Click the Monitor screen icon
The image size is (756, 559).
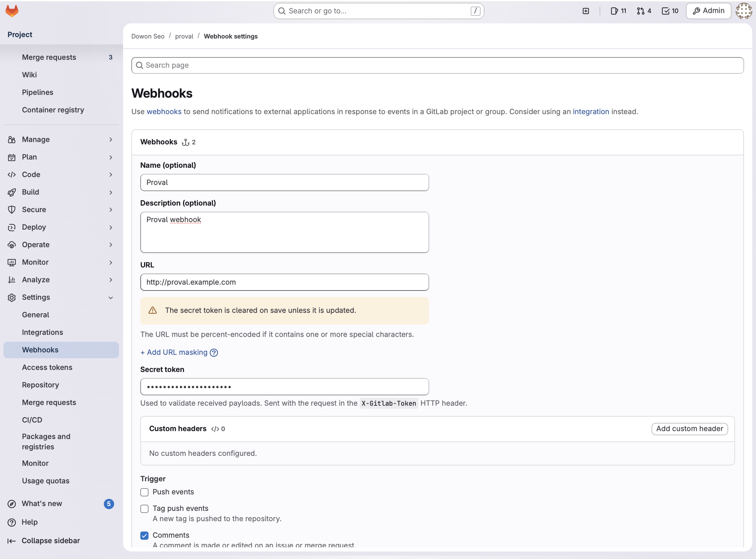click(12, 262)
